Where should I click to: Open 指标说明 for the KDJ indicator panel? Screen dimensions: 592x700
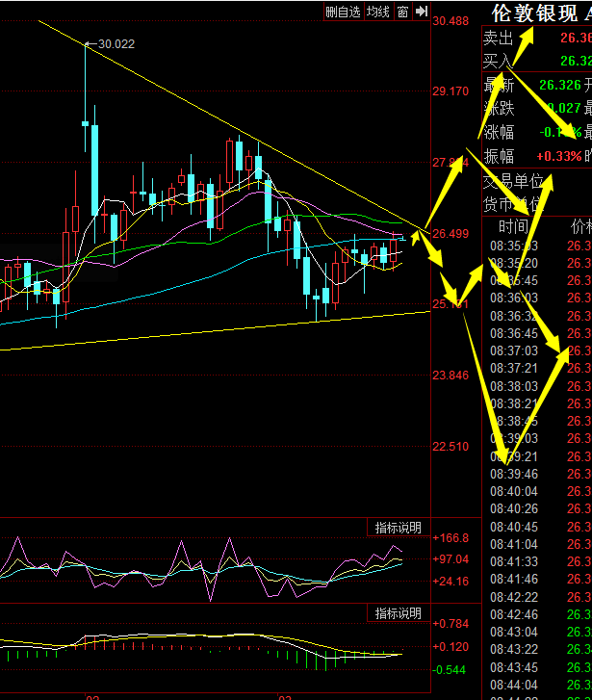398,528
